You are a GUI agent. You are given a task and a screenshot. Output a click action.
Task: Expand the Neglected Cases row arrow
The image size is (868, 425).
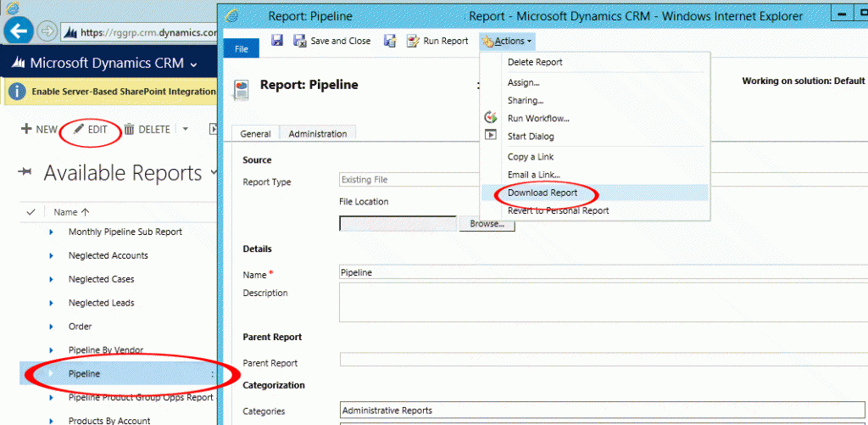coord(51,279)
